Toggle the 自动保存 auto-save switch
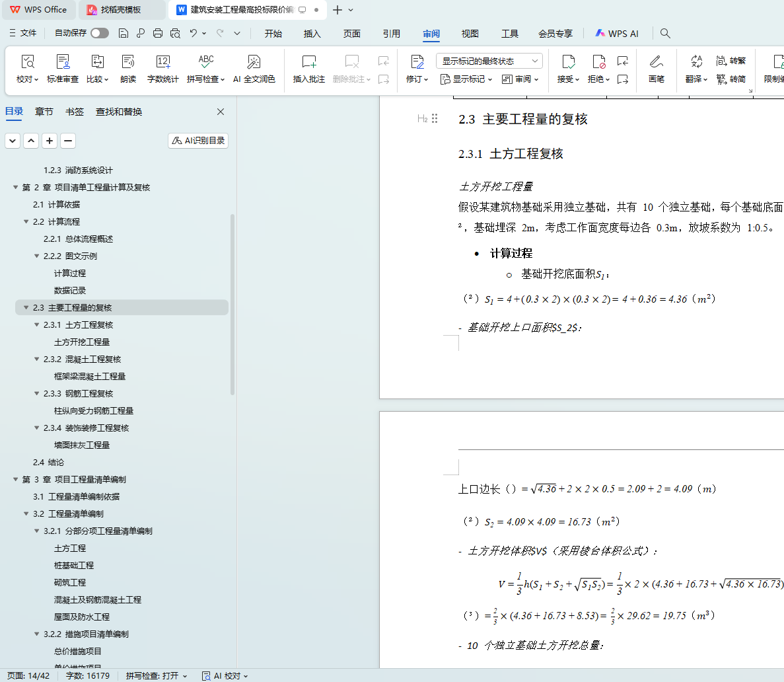 point(100,33)
